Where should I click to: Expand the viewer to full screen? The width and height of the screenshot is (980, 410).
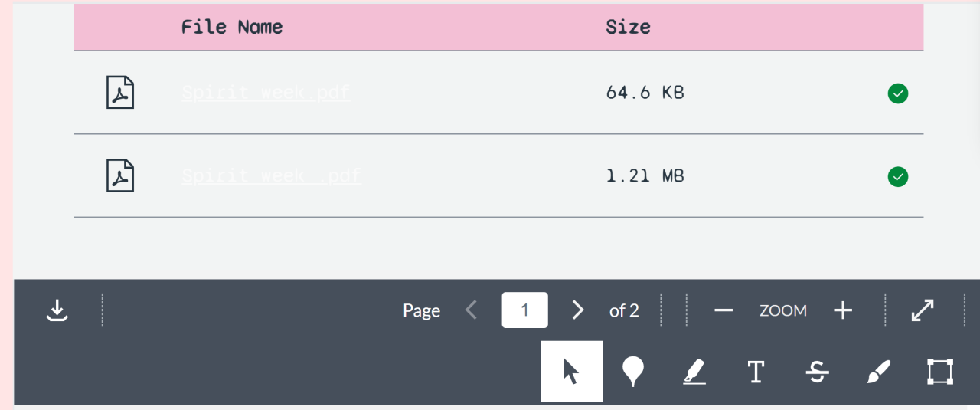[x=923, y=310]
